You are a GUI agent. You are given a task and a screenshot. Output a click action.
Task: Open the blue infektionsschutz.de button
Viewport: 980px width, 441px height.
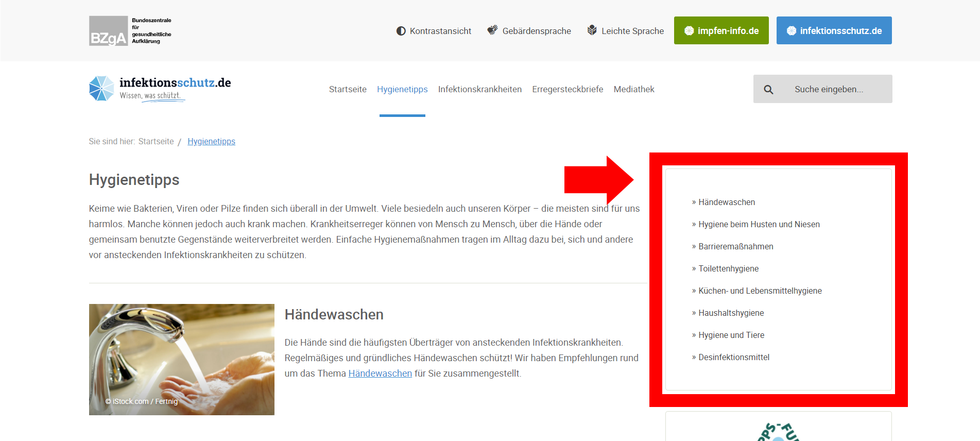[x=834, y=30]
